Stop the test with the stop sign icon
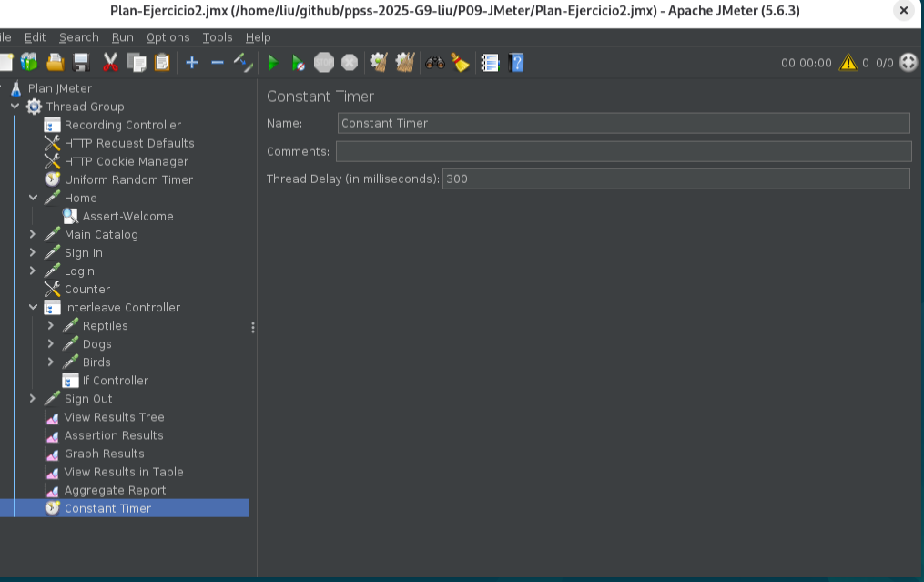Viewport: 924px width, 582px height. [323, 63]
